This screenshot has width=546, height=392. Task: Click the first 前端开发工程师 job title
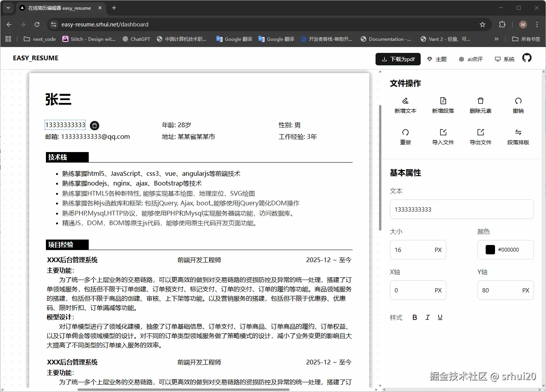(x=199, y=260)
